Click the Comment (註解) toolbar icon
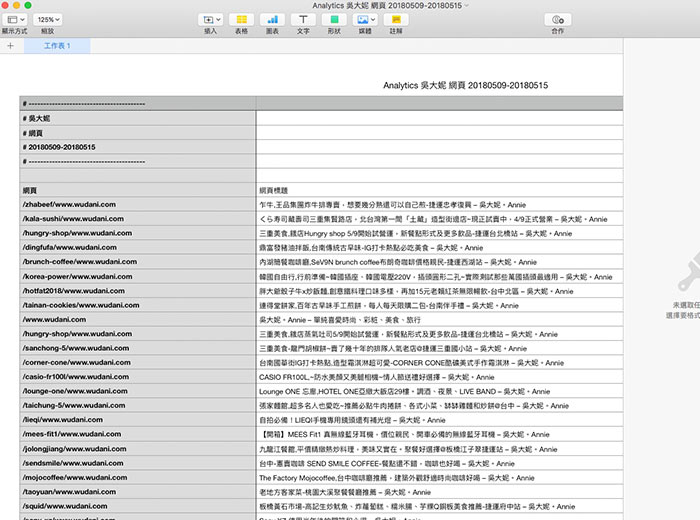Image resolution: width=700 pixels, height=520 pixels. [x=396, y=20]
